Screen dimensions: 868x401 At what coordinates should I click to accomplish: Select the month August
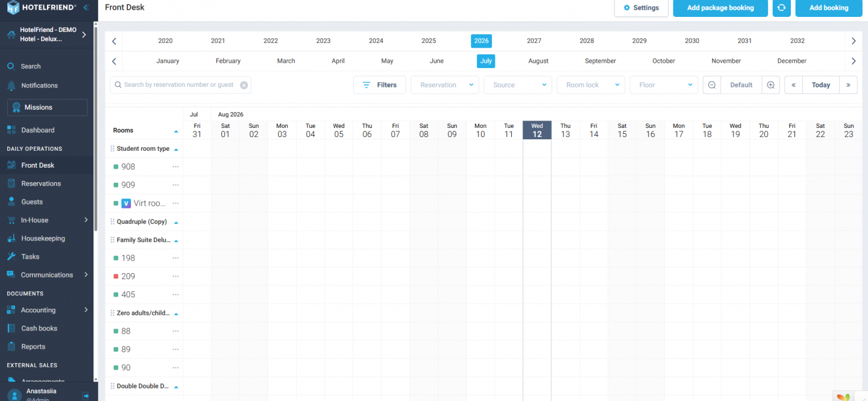[538, 61]
